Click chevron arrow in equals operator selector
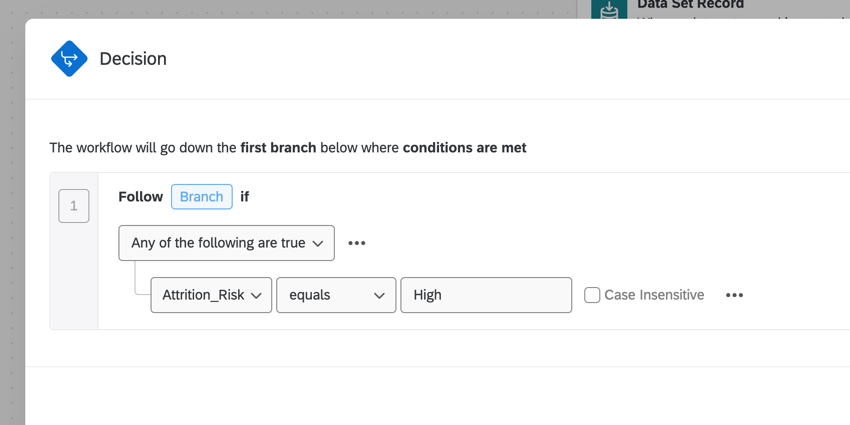850x425 pixels. [379, 296]
